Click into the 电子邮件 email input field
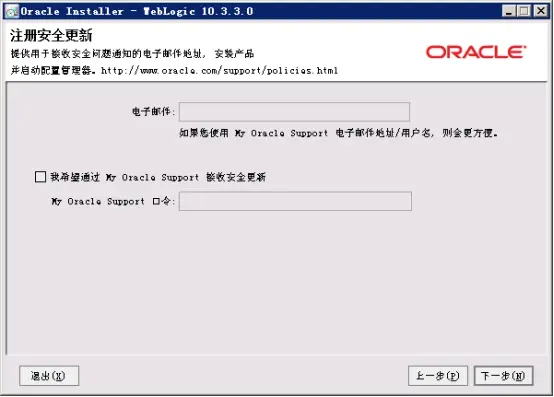Screen dimensions: 554x397 pos(294,112)
